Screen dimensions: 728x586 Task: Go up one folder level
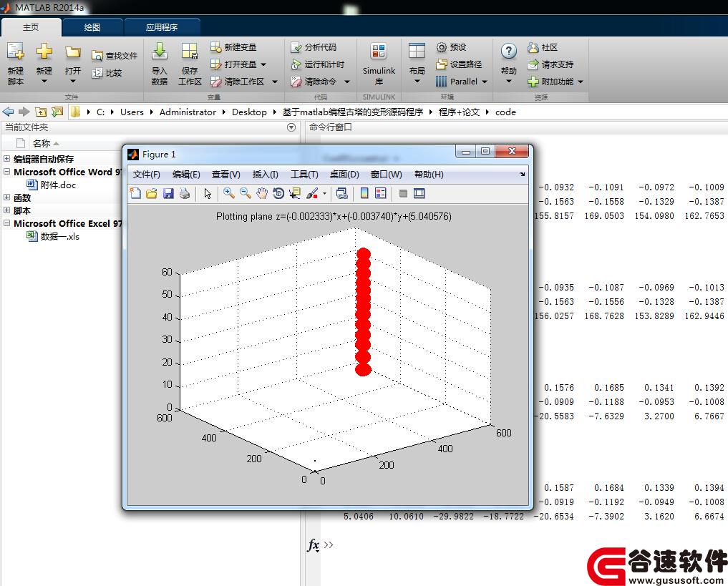tap(41, 112)
